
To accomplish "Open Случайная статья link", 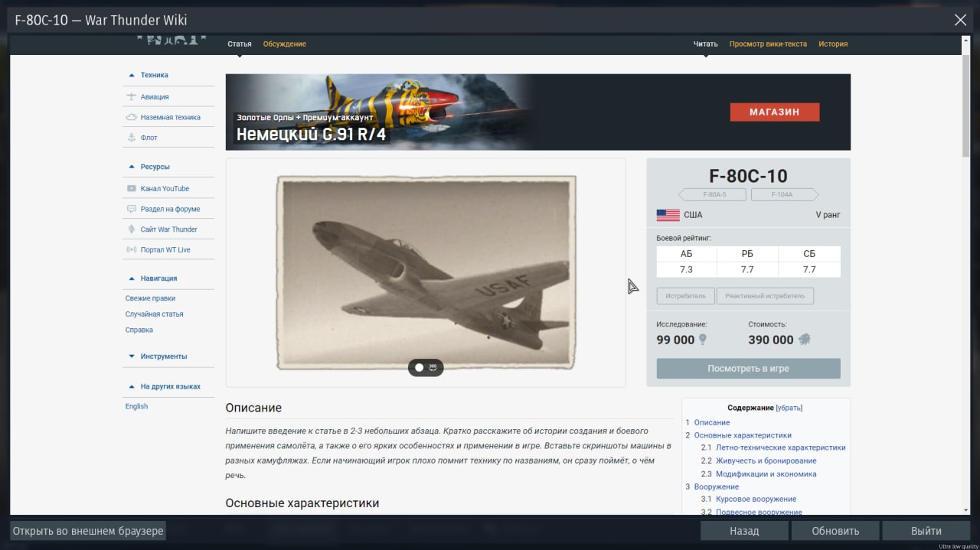I will (154, 314).
